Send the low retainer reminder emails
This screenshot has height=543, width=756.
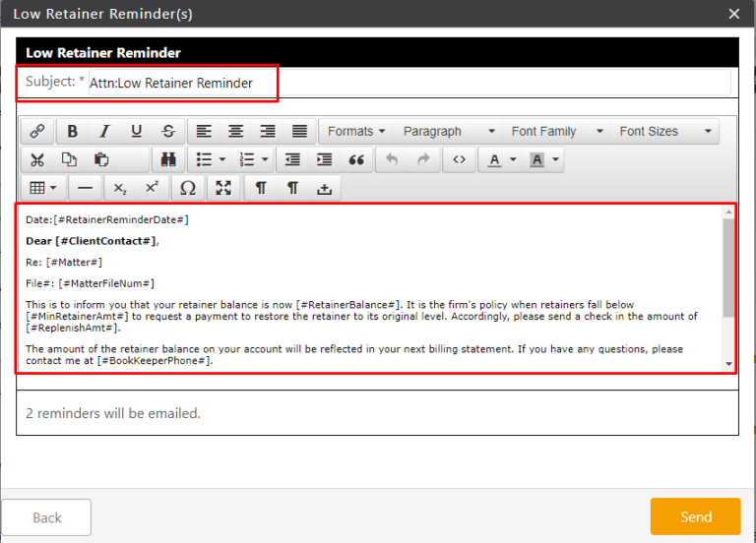pyautogui.click(x=695, y=516)
